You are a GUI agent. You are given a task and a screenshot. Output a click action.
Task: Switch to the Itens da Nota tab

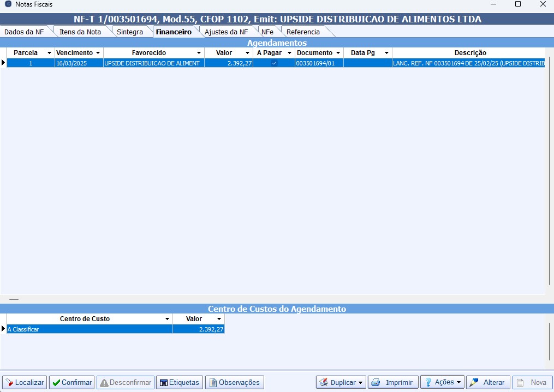click(x=80, y=32)
